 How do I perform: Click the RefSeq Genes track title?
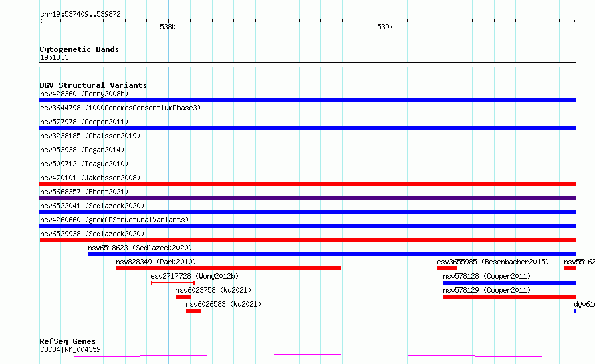[x=68, y=341]
